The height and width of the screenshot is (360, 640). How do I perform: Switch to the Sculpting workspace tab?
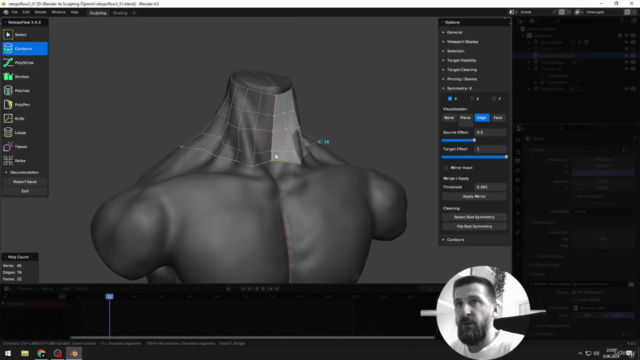(x=98, y=13)
